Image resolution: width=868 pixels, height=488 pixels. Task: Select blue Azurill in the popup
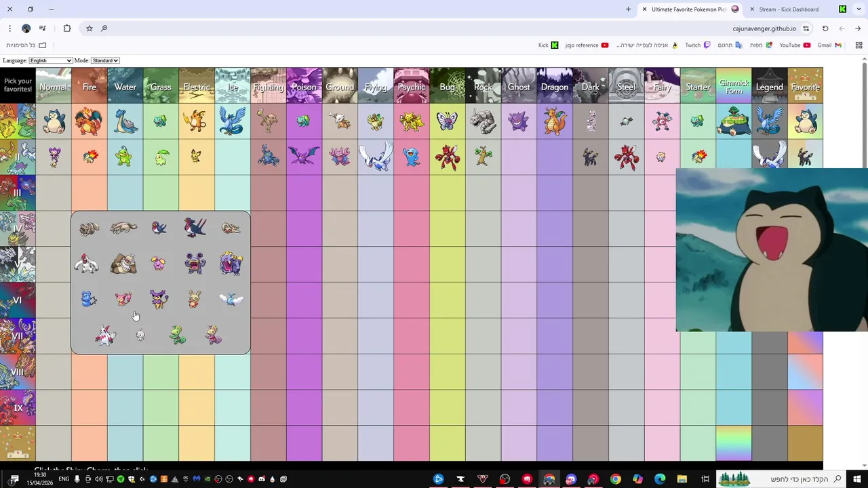pos(88,299)
